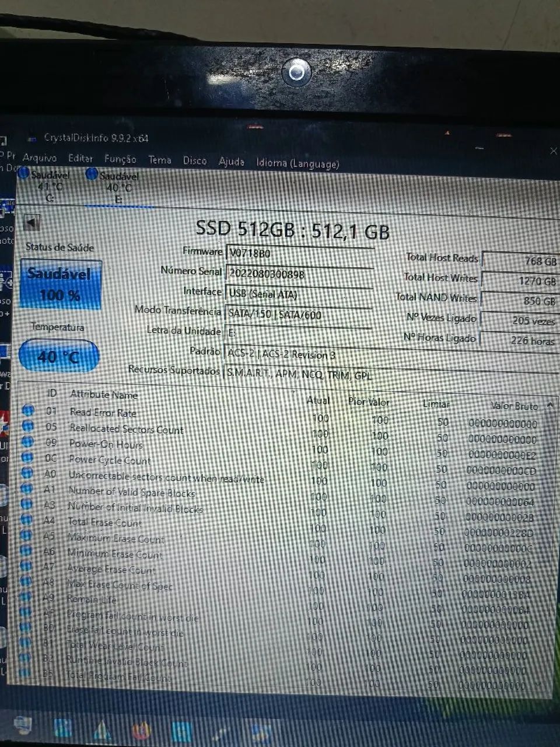Click status circle for Max Erase Count of Spec
The height and width of the screenshot is (747, 560).
point(26,581)
